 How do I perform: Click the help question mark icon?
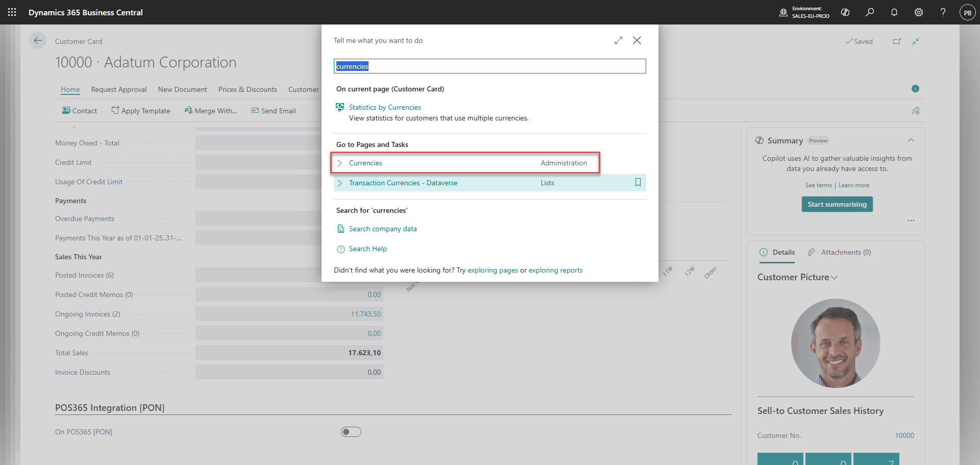coord(943,12)
